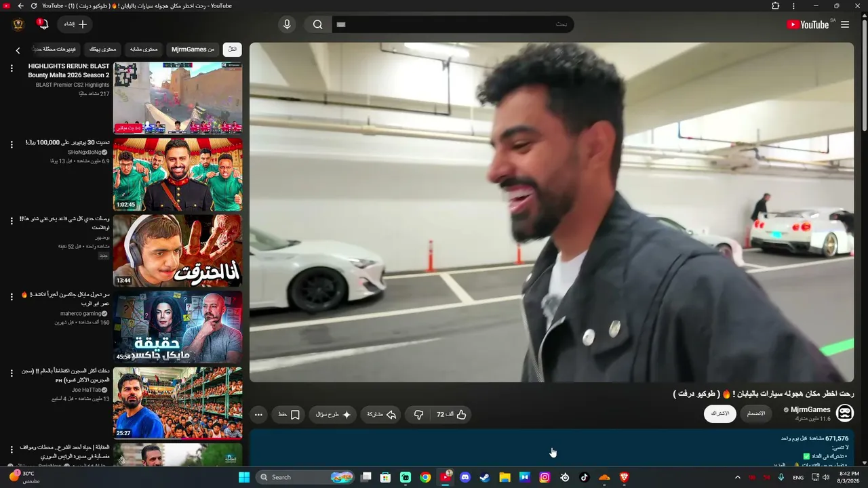The image size is (868, 488).
Task: Open options for the Ahmed Al-Sharaa interview video
Action: tap(12, 449)
